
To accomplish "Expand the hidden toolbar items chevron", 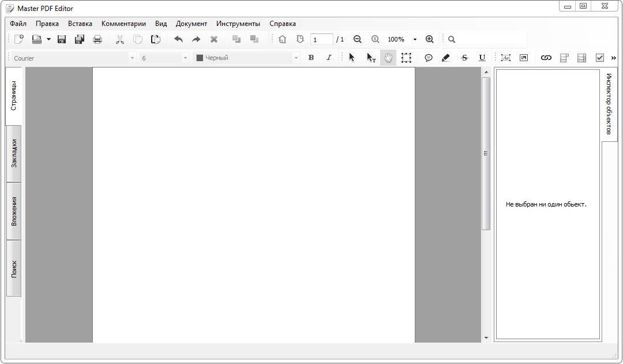I will tap(613, 58).
